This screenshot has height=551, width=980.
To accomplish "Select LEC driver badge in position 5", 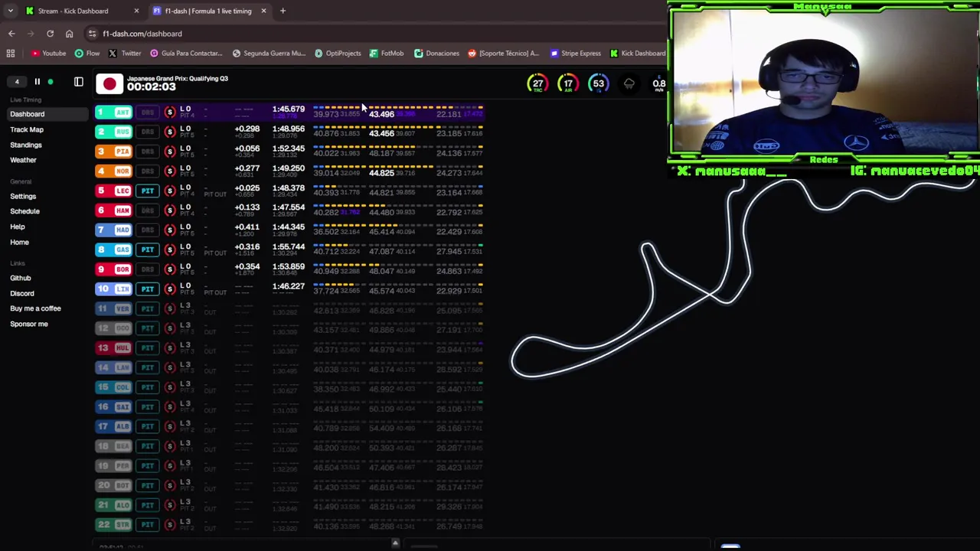I will click(x=114, y=191).
